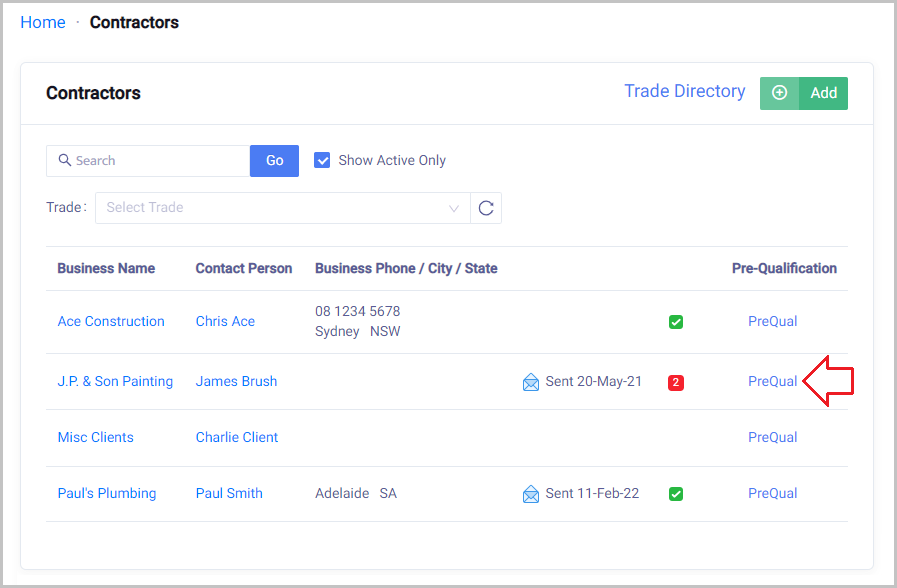Open the Select Trade dropdown
The height and width of the screenshot is (588, 897).
tap(270, 208)
